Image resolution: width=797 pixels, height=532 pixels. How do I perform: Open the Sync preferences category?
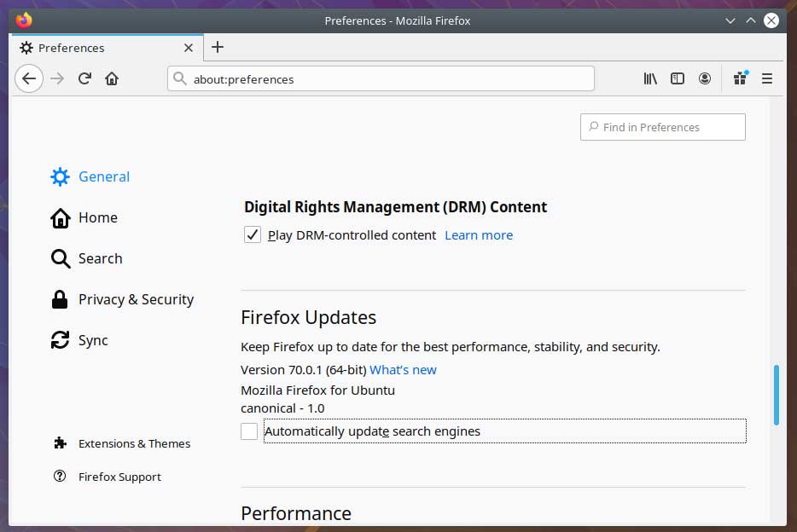tap(79, 340)
